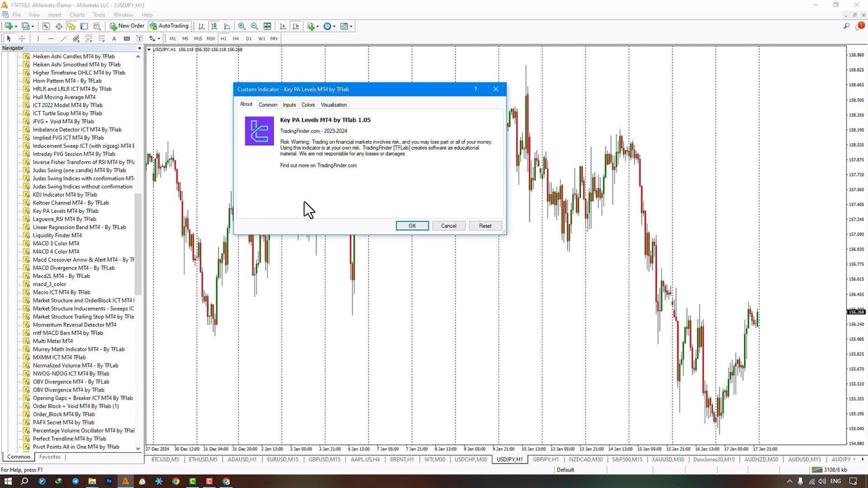868x488 pixels.
Task: Toggle the M15 timeframe button
Action: (x=197, y=39)
